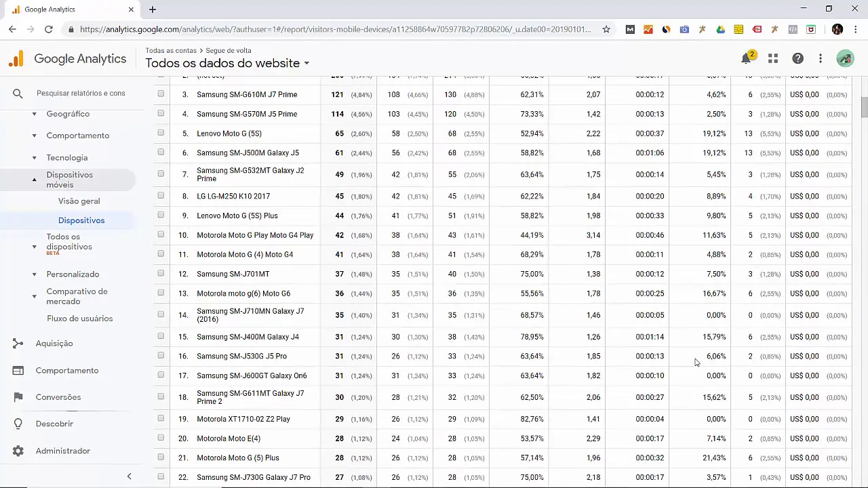Expand the Personalizado section

(x=34, y=274)
